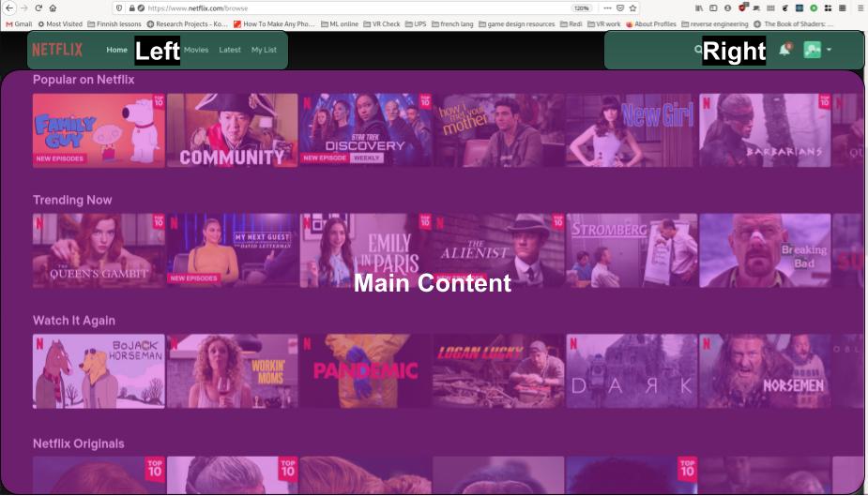Open My List in Netflix nav
The width and height of the screenshot is (868, 496).
pos(264,50)
